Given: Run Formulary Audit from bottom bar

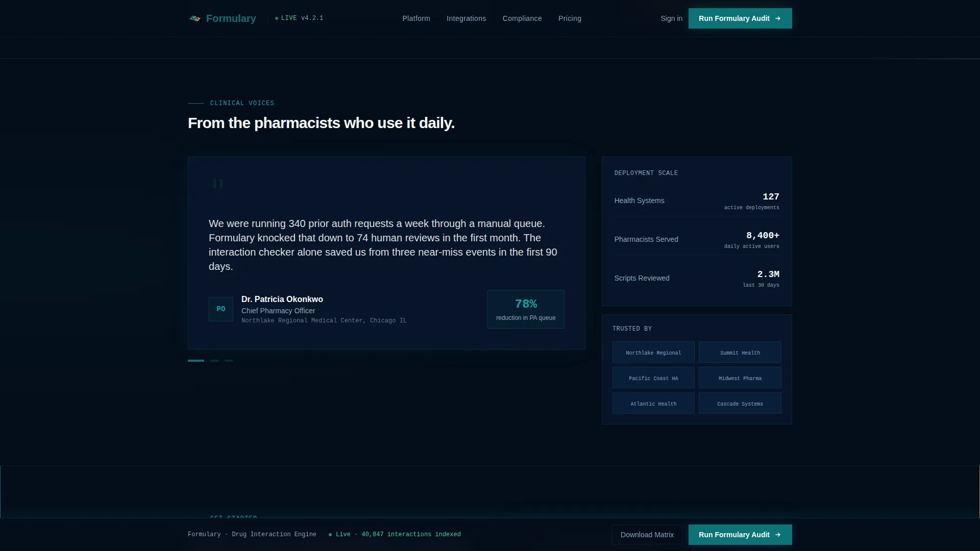Looking at the screenshot, I should point(740,535).
